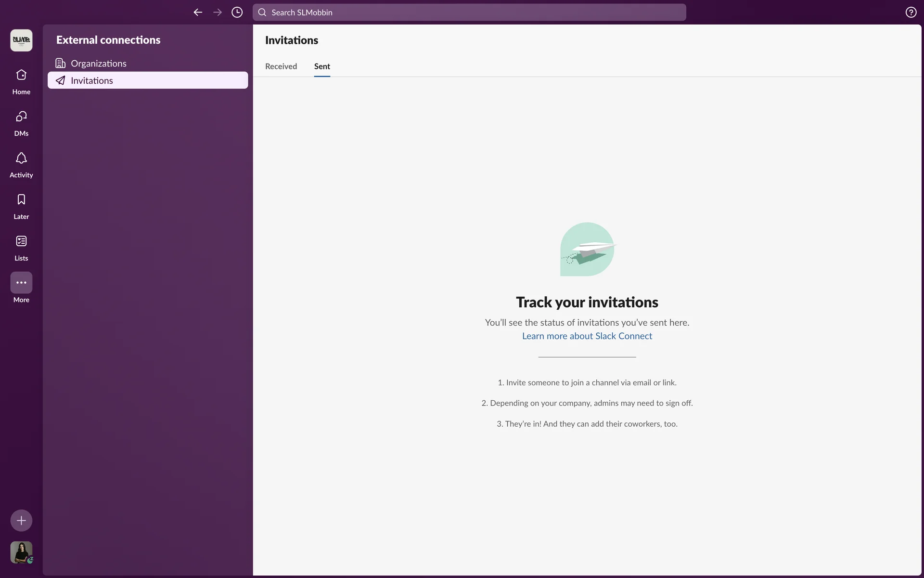
Task: Click the Search SLMobbin field
Action: [x=469, y=13]
